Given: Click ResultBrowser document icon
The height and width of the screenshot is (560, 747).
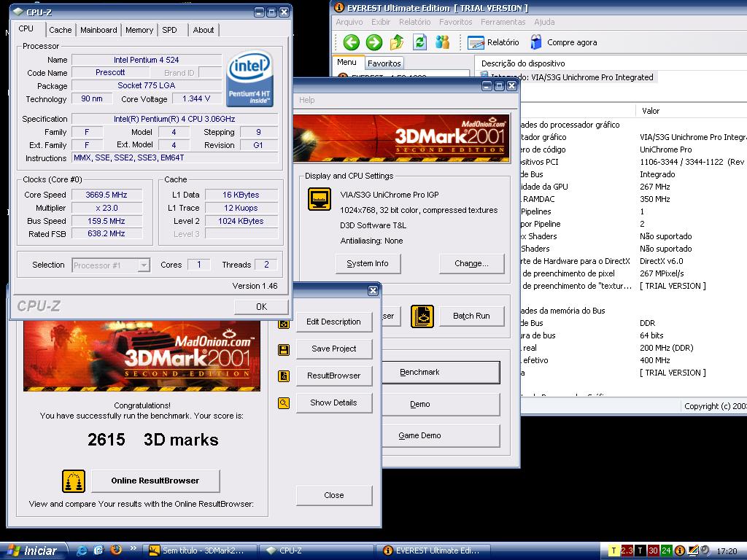Looking at the screenshot, I should [x=284, y=376].
